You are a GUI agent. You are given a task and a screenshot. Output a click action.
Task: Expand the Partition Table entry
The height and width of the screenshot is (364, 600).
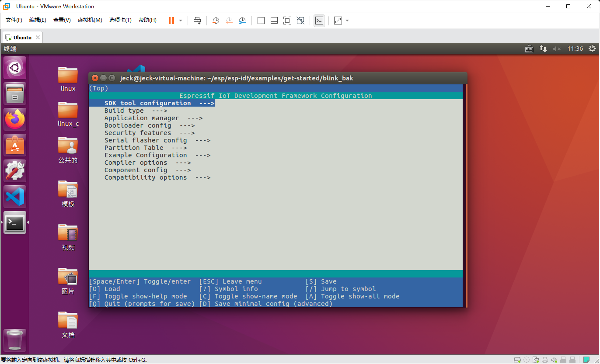tap(146, 148)
